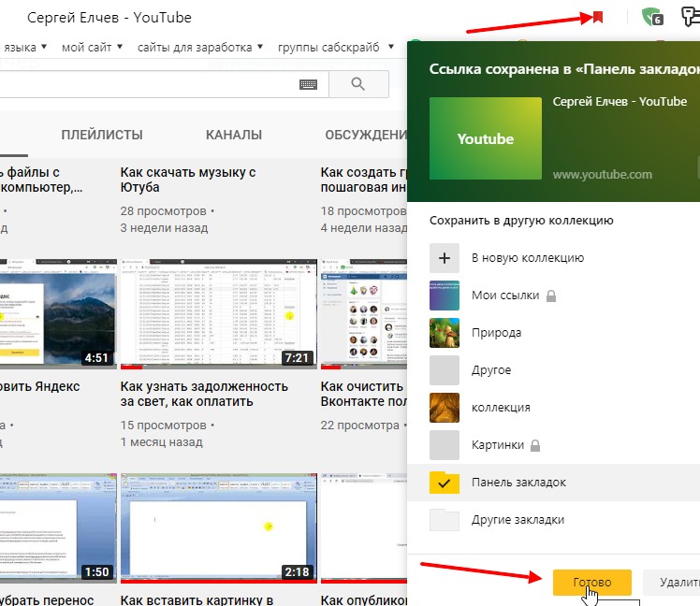Click the Готово button
Image resolution: width=700 pixels, height=606 pixels.
point(592,583)
